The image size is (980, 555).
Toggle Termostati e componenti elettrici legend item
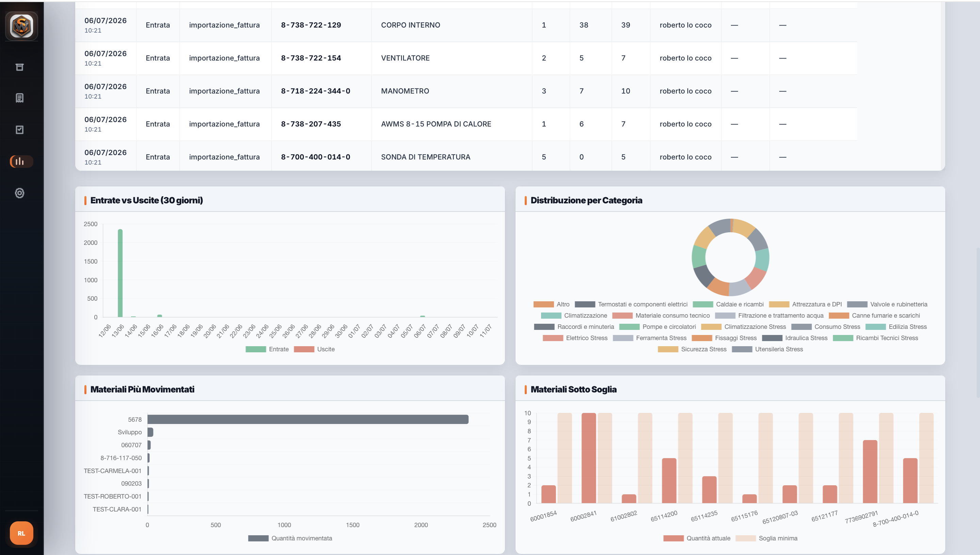point(631,304)
